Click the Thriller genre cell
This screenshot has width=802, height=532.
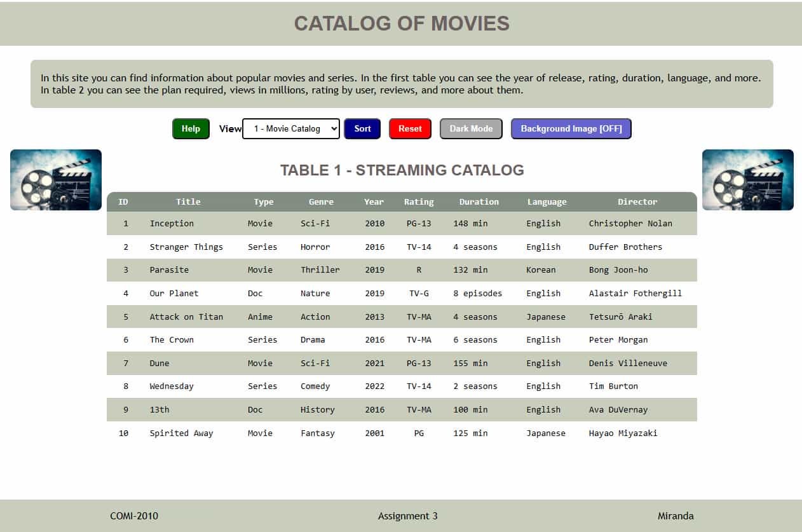320,269
